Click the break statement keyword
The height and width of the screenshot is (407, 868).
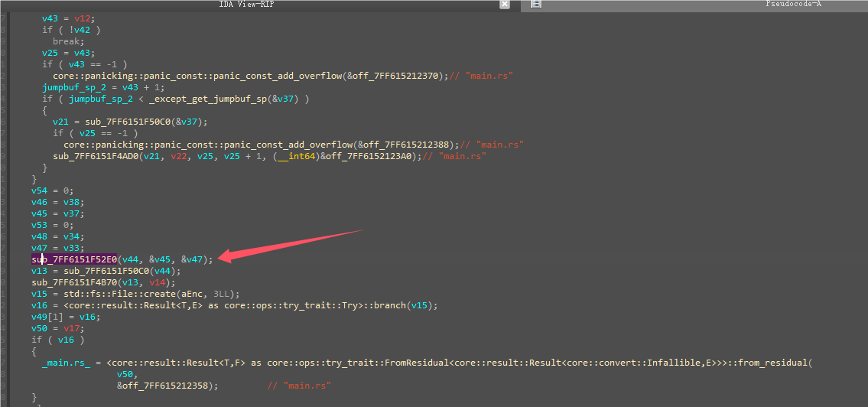[66, 41]
